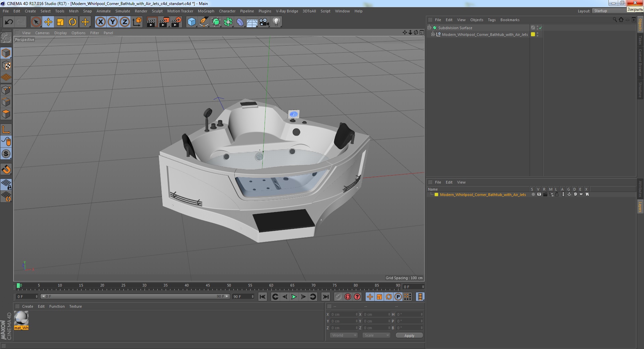Add a Subdivision Surface generator
The height and width of the screenshot is (349, 644).
(x=216, y=22)
